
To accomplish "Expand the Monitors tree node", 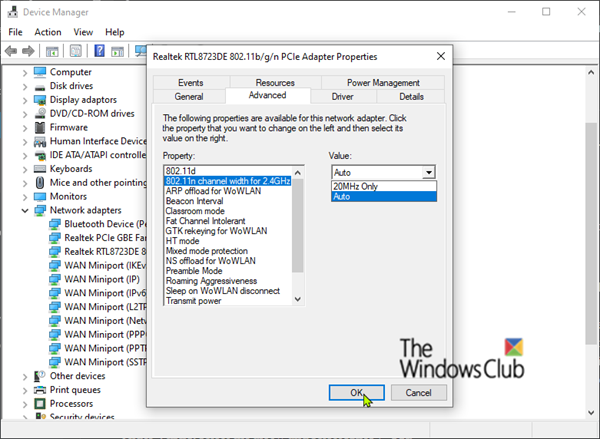I will point(25,197).
